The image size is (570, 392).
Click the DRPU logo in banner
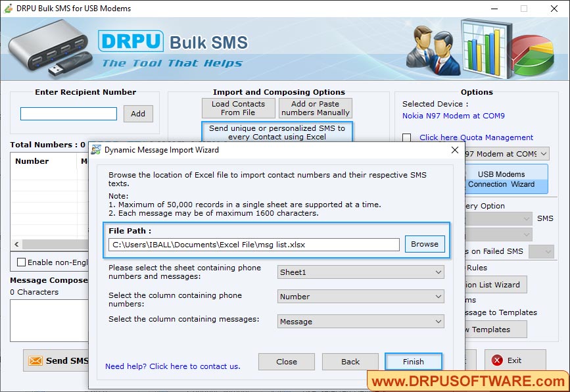click(x=131, y=41)
